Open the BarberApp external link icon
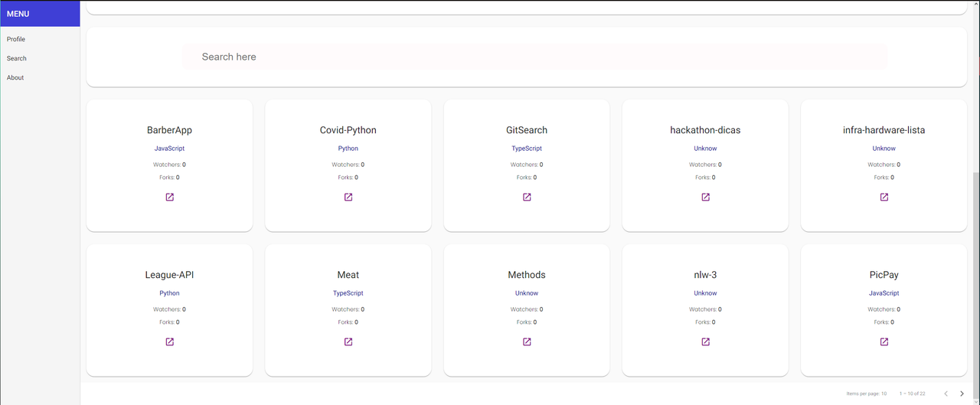Screen dimensions: 980x405 point(170,197)
